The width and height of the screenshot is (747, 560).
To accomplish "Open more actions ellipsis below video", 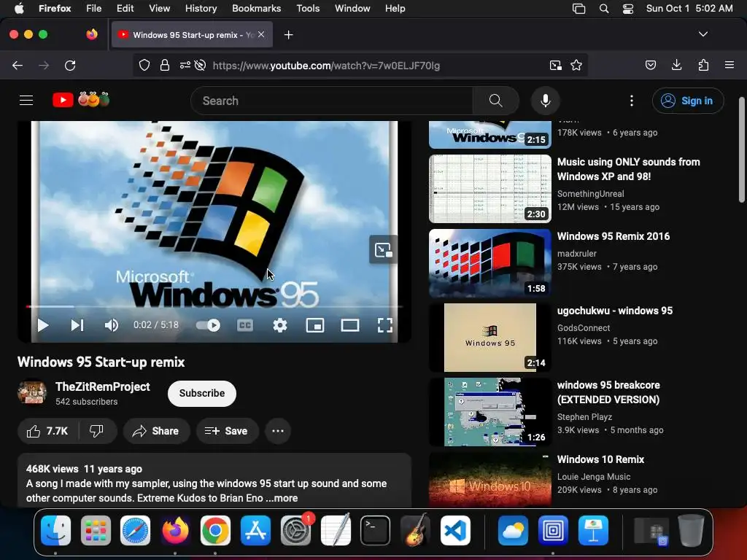I will click(x=278, y=431).
